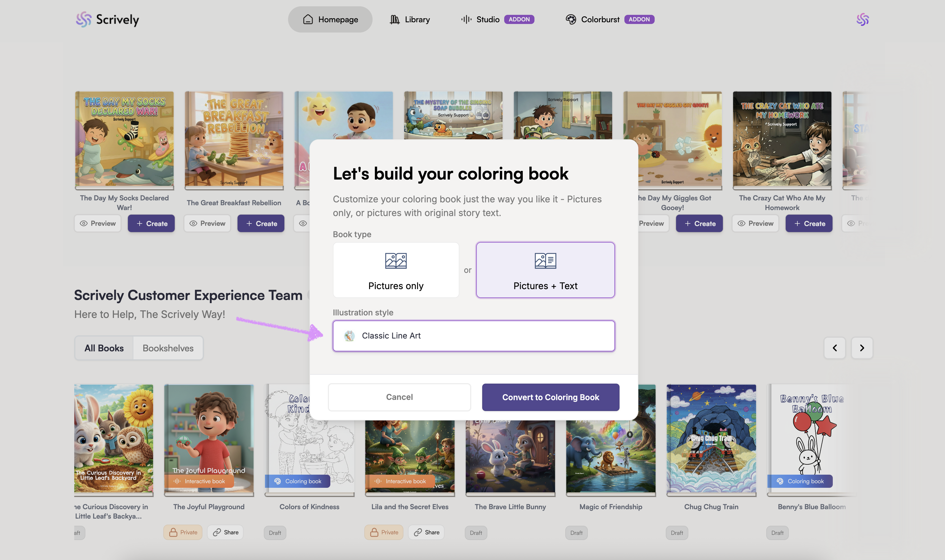Click Private lock badge under Lila and Secret Elves
The height and width of the screenshot is (560, 945).
click(x=383, y=532)
